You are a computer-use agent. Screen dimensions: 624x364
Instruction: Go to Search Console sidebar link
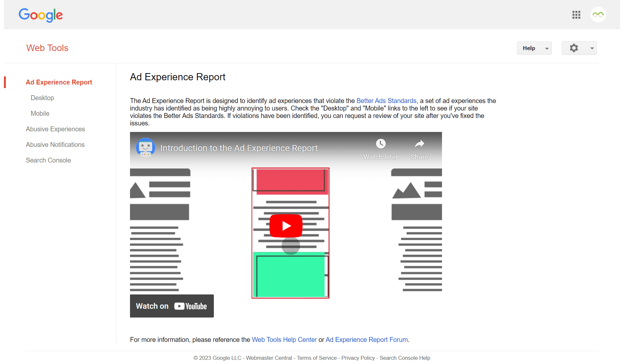click(48, 160)
